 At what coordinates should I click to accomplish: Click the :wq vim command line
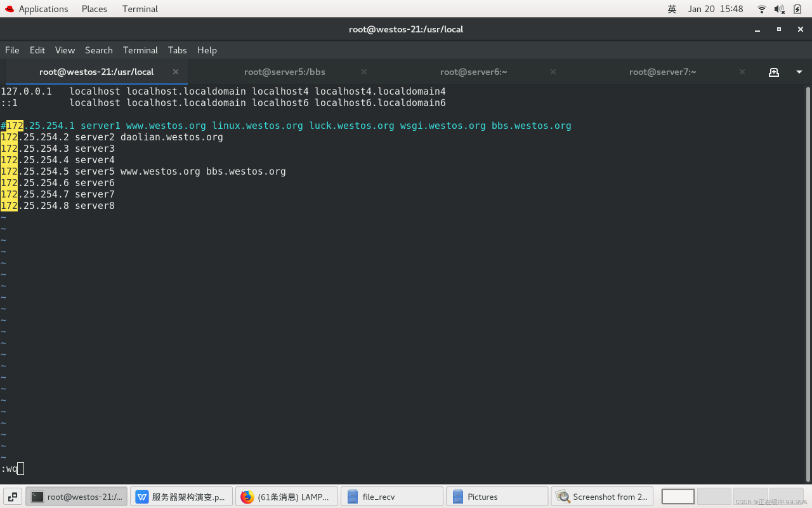[x=12, y=469]
